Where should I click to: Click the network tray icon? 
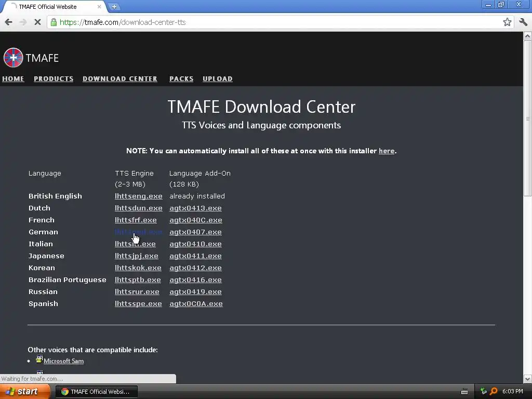(484, 391)
